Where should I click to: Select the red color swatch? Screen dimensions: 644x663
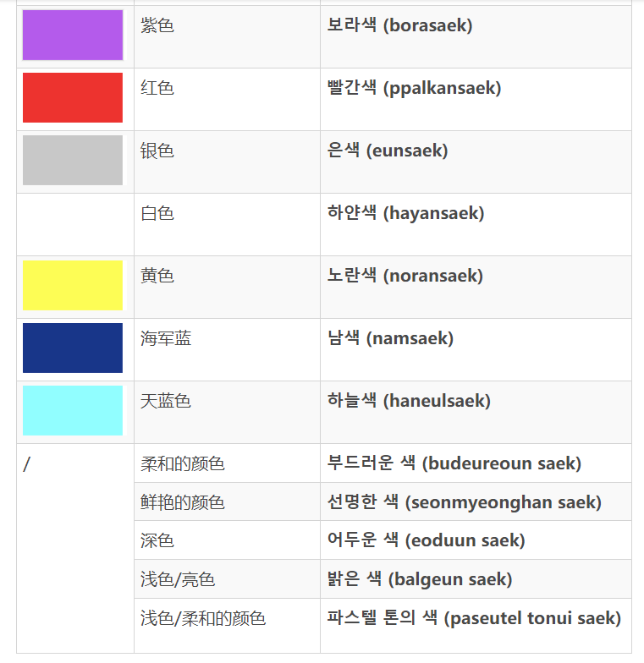pyautogui.click(x=73, y=97)
